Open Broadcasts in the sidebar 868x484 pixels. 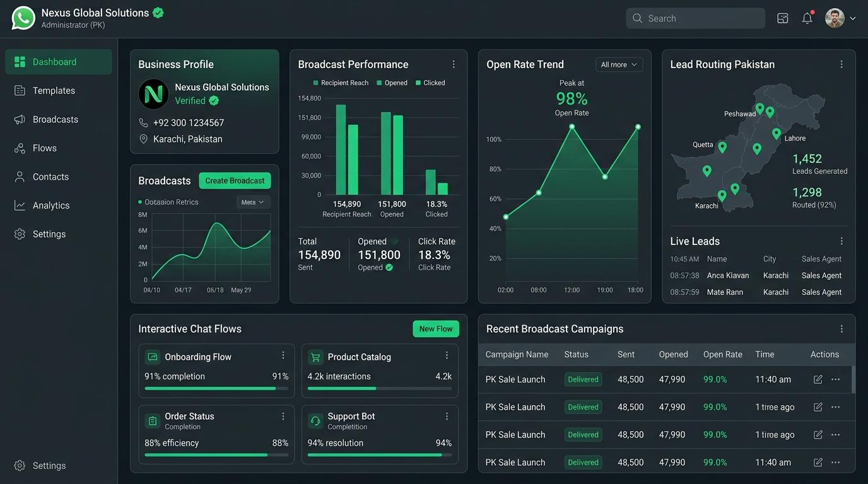(59, 119)
